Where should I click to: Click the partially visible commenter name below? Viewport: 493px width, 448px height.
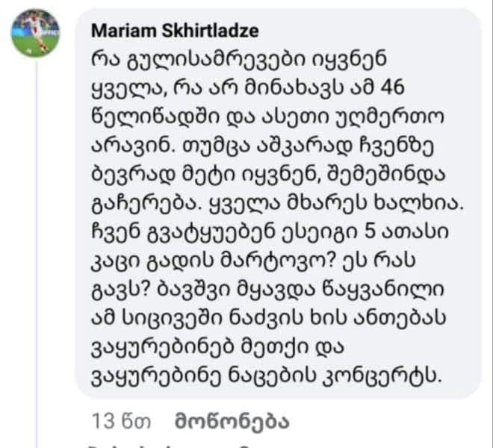(149, 445)
